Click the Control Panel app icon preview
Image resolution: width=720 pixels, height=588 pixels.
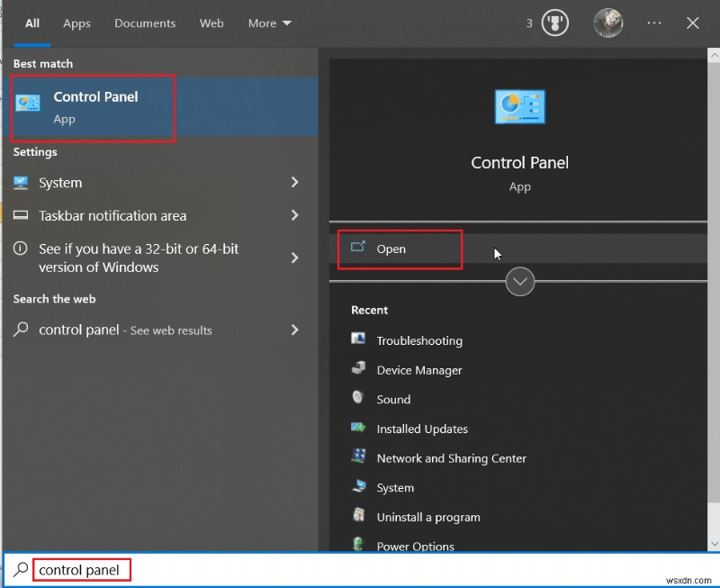(519, 105)
